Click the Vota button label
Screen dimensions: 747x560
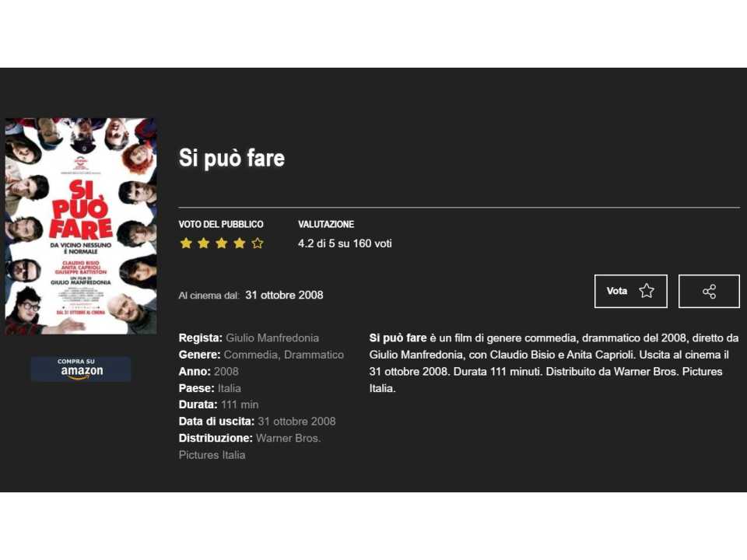[x=617, y=291]
